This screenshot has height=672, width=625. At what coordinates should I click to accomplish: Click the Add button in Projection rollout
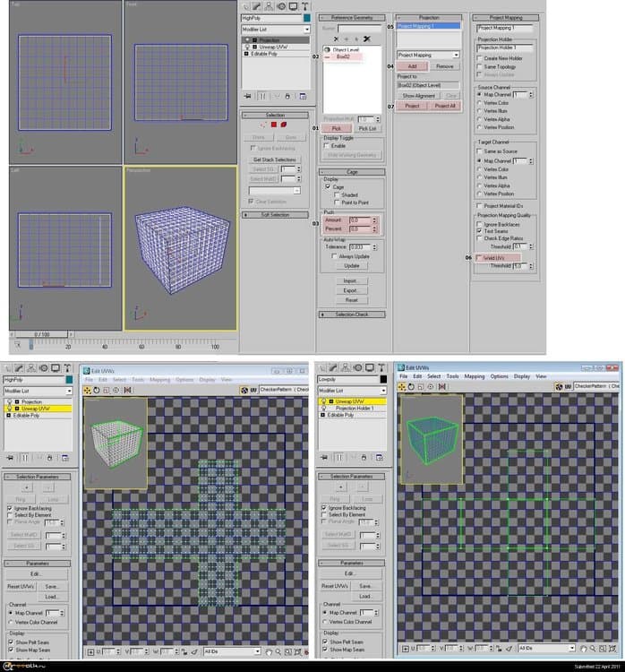click(x=412, y=66)
